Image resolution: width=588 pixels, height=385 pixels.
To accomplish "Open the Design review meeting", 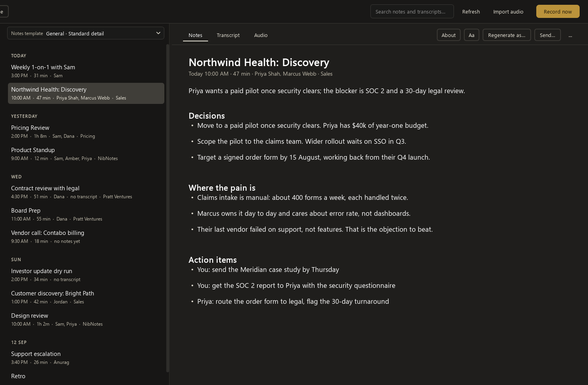I will point(86,319).
